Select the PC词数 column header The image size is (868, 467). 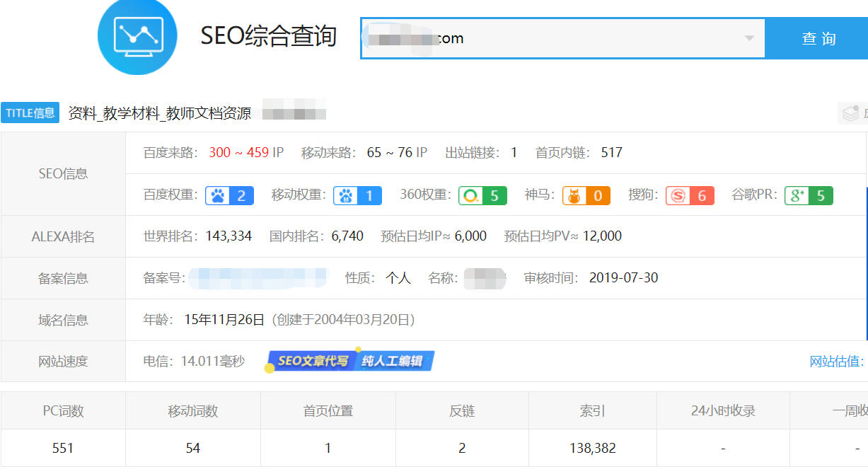tap(63, 410)
